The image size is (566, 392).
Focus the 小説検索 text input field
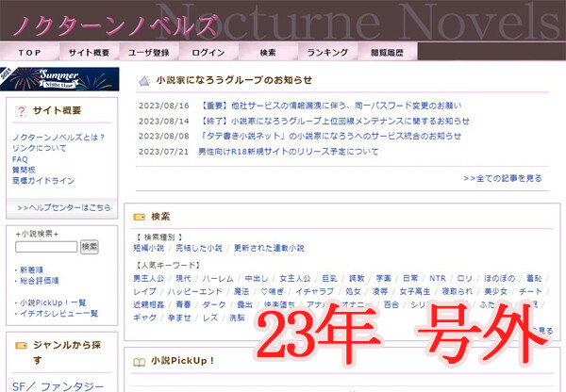(46, 247)
